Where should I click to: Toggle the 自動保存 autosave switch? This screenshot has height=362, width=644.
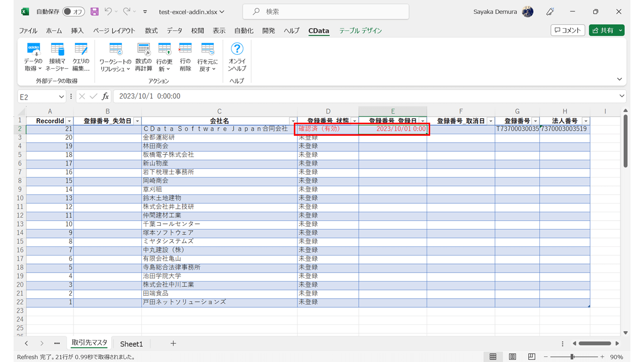[x=74, y=12]
